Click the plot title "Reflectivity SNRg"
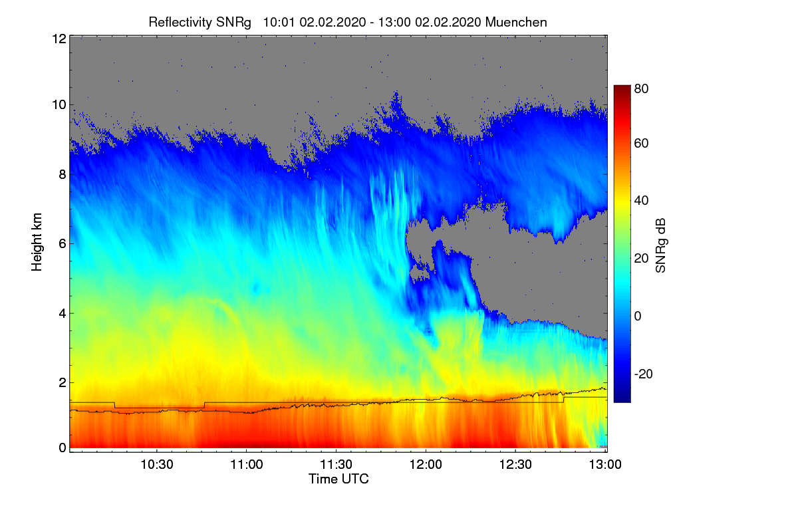This screenshot has width=798, height=532. 199,22
